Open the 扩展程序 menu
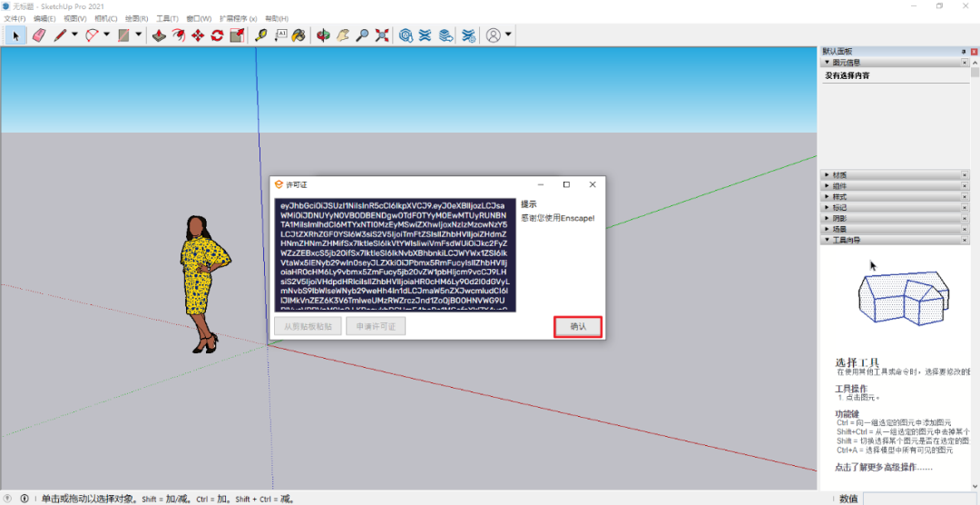Image resolution: width=980 pixels, height=505 pixels. (238, 18)
